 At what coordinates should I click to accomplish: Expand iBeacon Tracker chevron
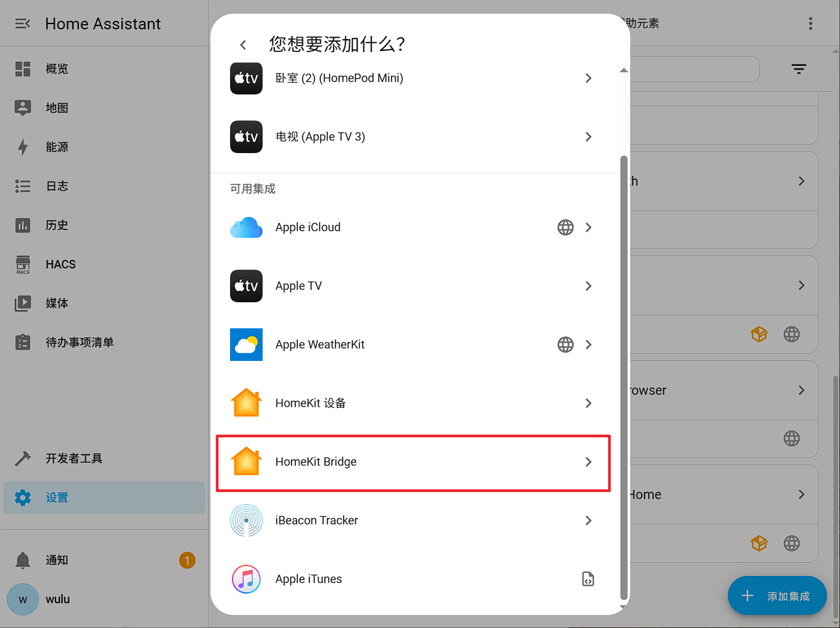(588, 521)
